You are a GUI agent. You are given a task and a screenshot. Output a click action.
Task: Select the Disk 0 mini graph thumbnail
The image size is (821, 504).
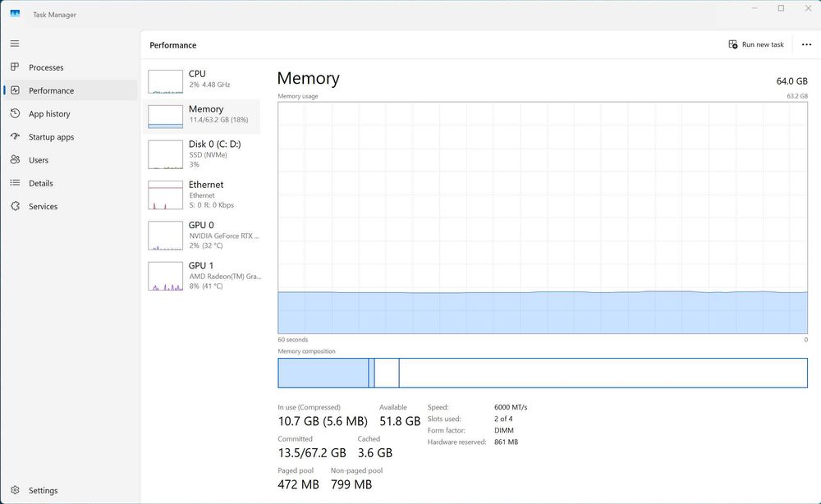point(166,154)
